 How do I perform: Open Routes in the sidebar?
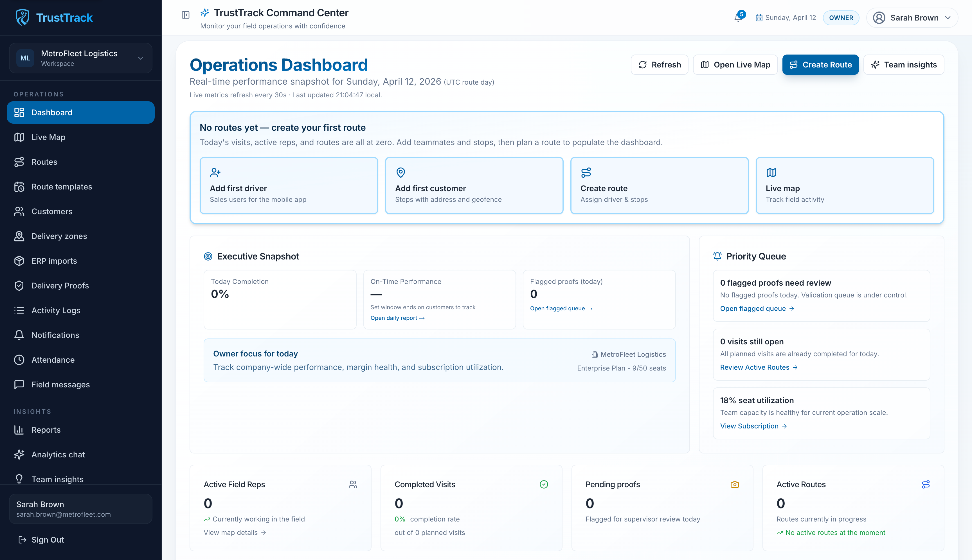pyautogui.click(x=80, y=162)
